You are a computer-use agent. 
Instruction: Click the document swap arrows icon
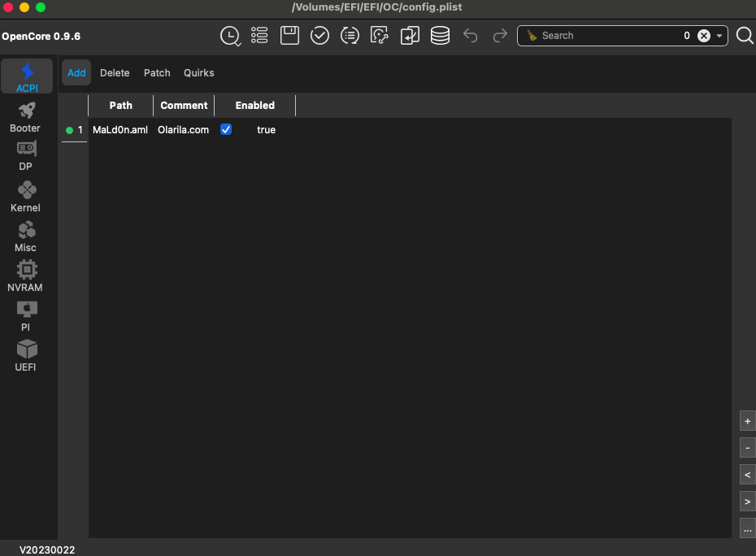coord(410,36)
